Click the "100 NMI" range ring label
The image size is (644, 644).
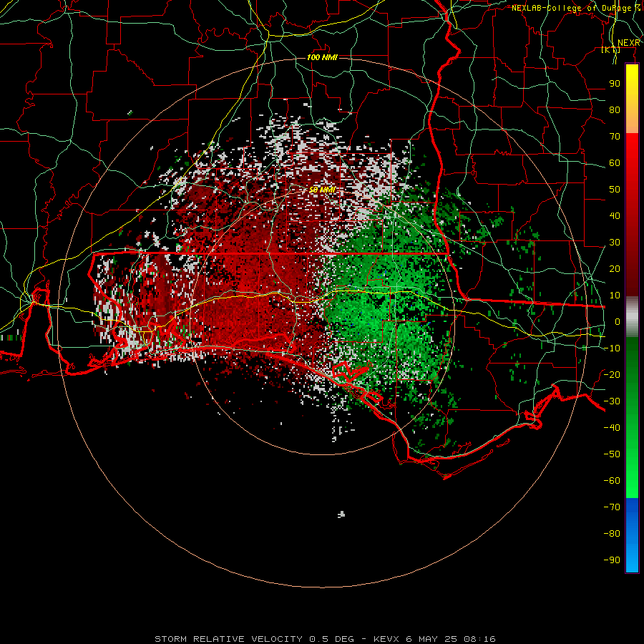(322, 57)
